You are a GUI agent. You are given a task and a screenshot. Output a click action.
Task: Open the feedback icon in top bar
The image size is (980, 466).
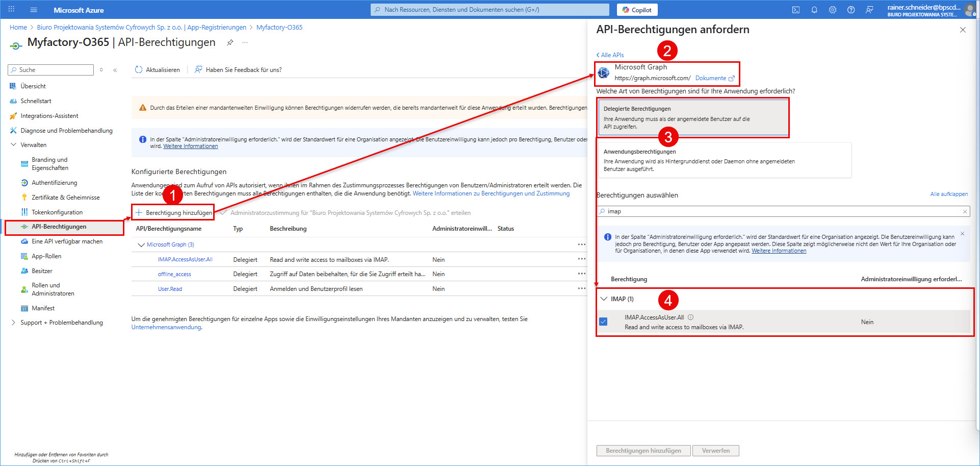(869, 10)
